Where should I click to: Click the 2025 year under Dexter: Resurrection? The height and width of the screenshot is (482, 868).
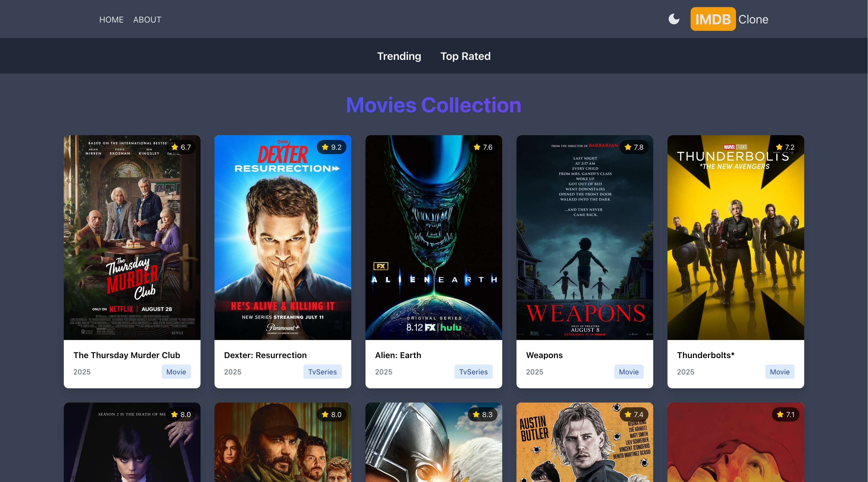click(233, 372)
